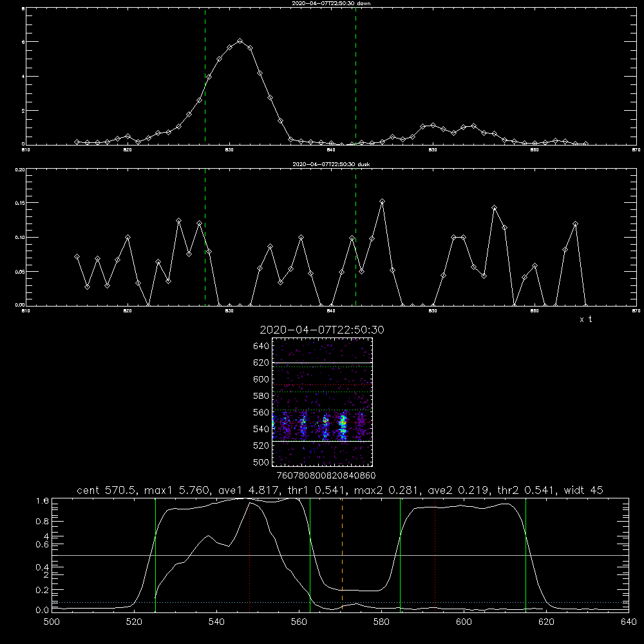The image size is (644, 644).
Task: Click the '640' y-axis label beside the spectrogram
Action: click(261, 346)
